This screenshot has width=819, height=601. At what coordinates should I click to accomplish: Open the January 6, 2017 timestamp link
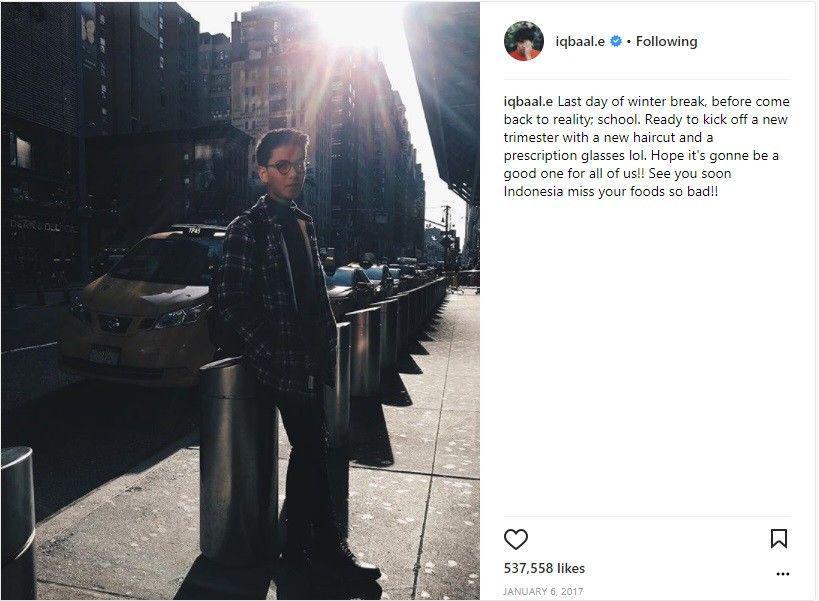click(x=543, y=591)
